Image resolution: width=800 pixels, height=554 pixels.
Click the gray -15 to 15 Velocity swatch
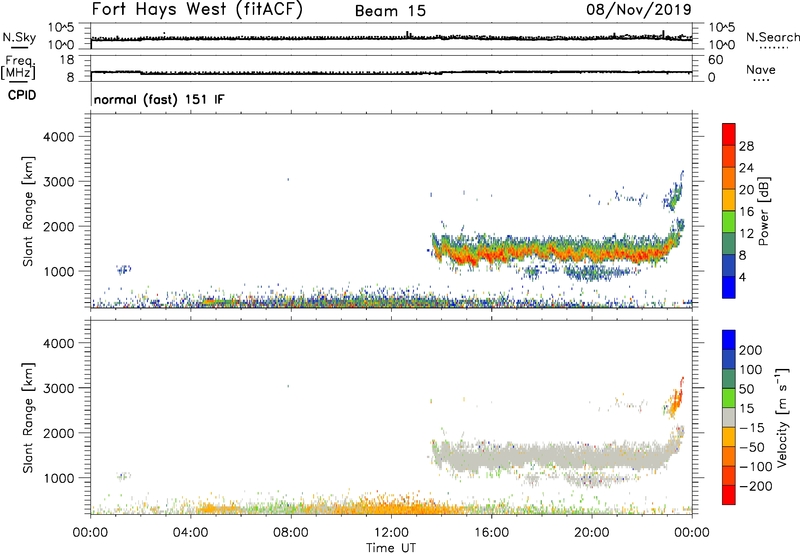click(729, 417)
